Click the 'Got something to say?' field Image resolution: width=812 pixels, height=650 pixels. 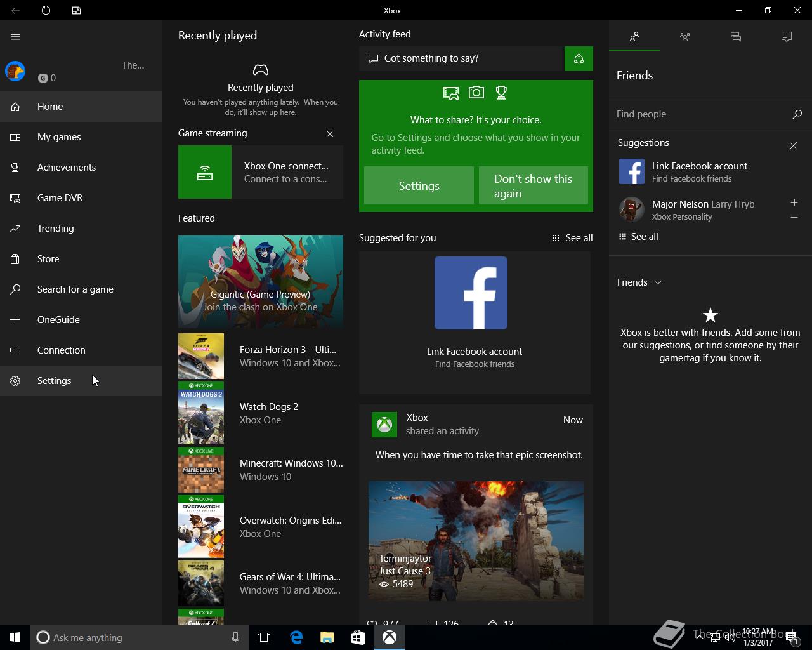point(462,58)
